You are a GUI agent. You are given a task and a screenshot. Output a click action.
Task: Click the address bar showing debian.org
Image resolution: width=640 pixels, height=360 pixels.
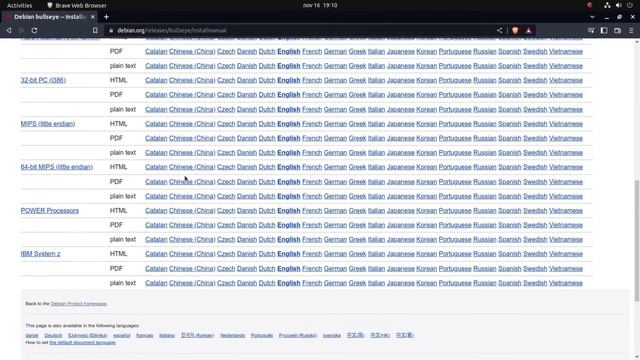click(302, 30)
